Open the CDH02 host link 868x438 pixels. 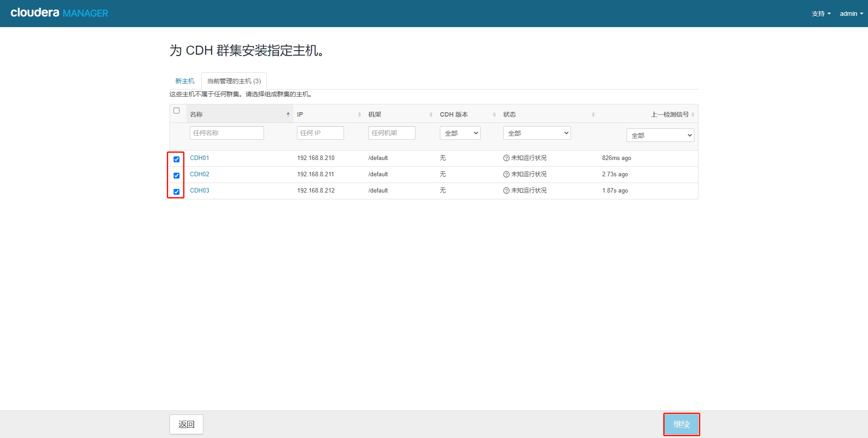[x=199, y=174]
